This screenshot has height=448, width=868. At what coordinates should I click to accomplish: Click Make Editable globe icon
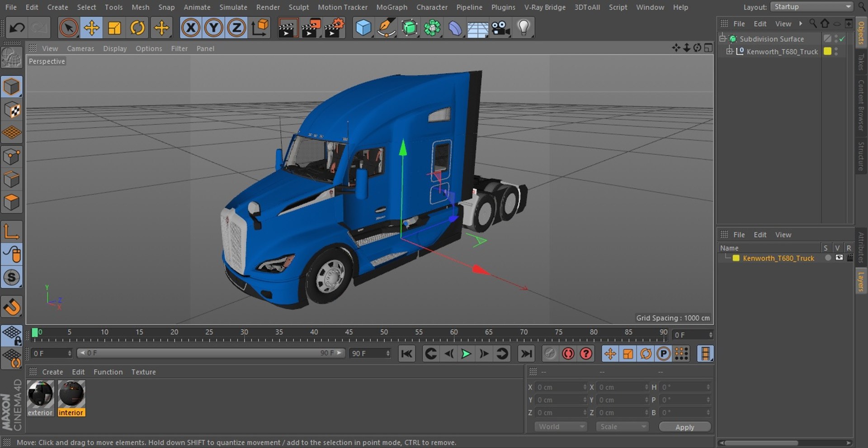(11, 58)
